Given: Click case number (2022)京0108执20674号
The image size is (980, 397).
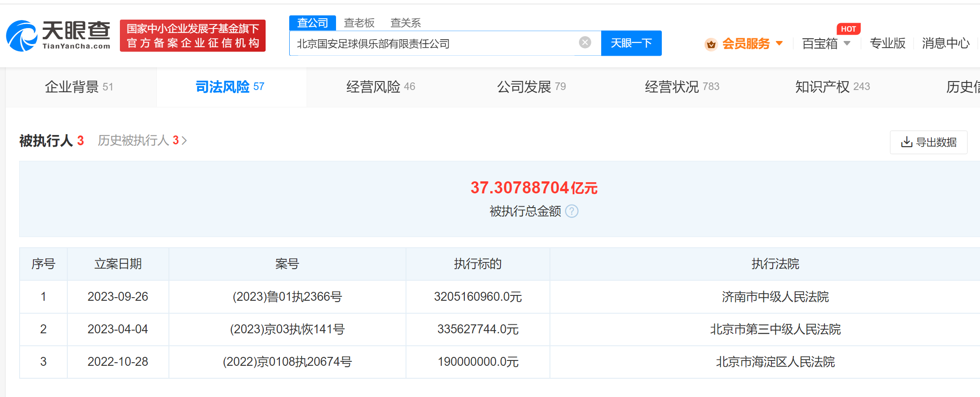Looking at the screenshot, I should coord(287,362).
